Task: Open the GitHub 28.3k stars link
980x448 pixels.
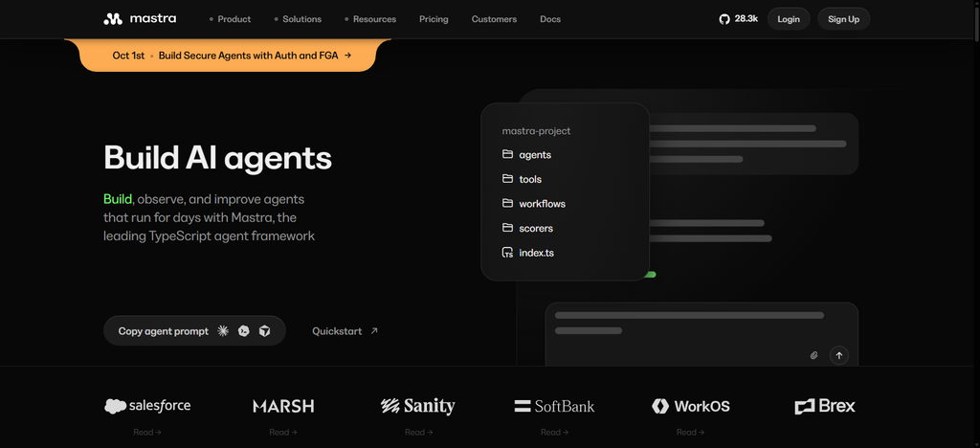Action: tap(738, 19)
